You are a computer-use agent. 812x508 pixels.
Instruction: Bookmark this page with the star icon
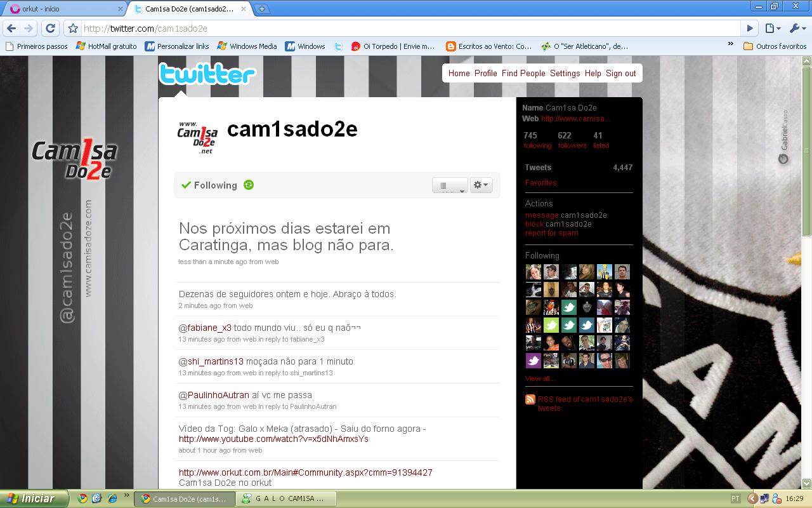(x=73, y=28)
